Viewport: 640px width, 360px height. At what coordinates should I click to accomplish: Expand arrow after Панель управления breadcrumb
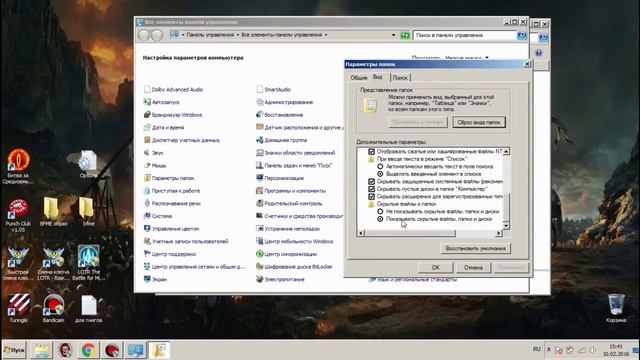click(x=238, y=35)
